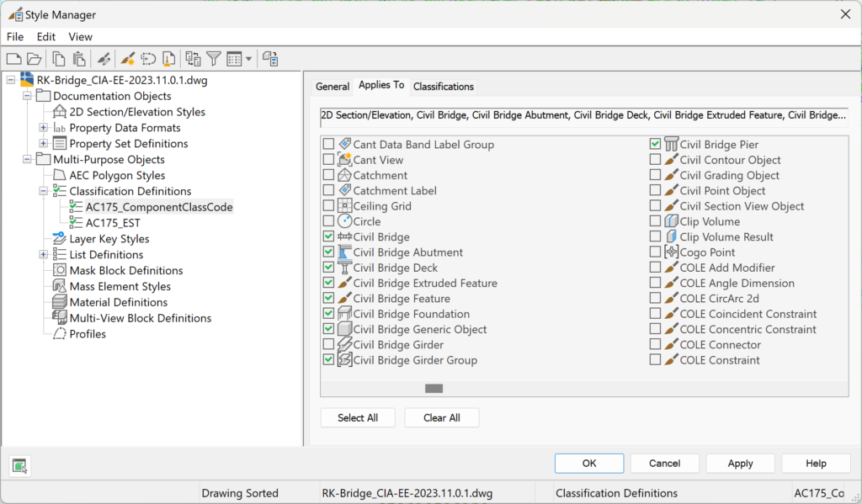Click the Copy icon in the toolbar

(x=58, y=59)
